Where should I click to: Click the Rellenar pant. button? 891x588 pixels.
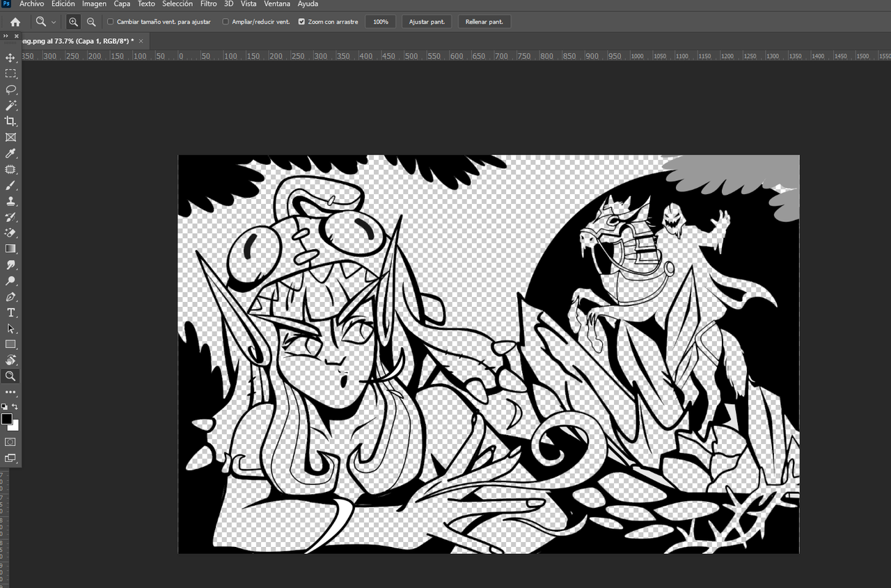(484, 22)
